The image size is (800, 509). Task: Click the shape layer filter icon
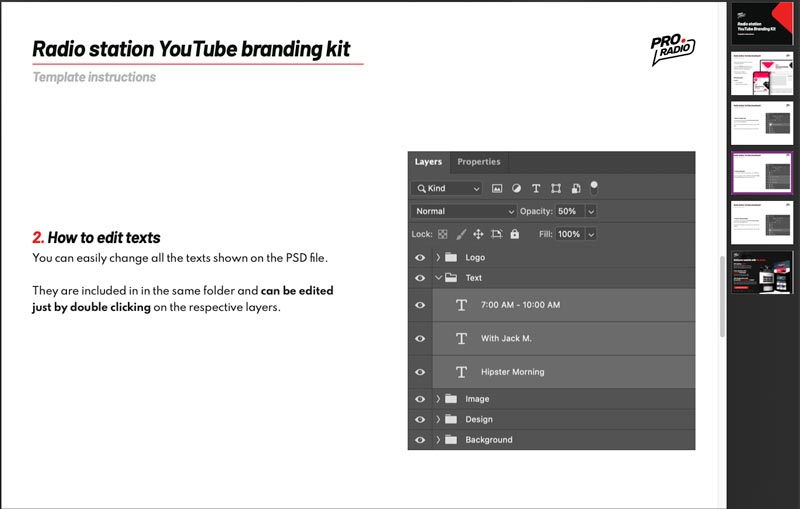(x=556, y=188)
